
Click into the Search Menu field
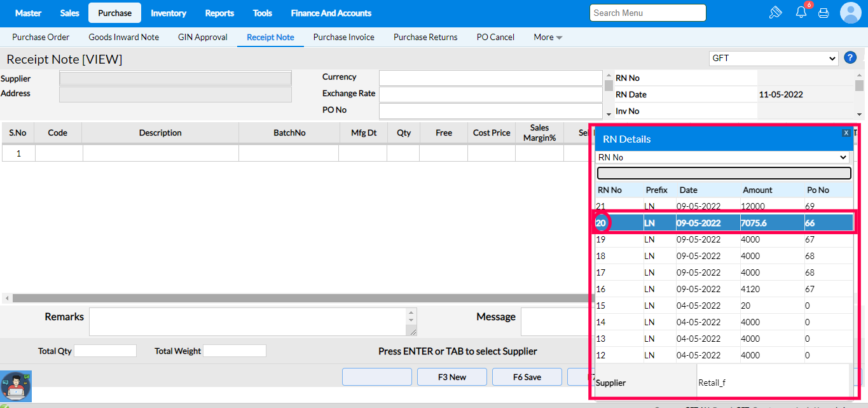648,13
